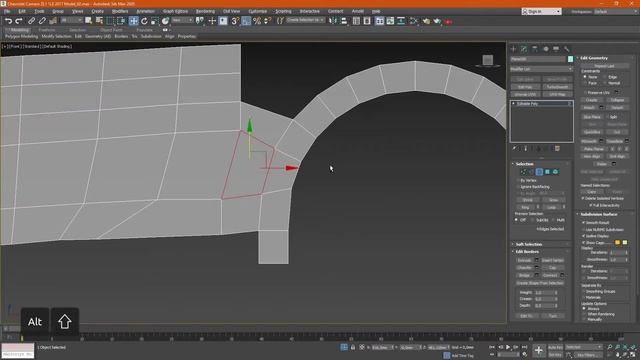Enable the By Vertex checkbox
The image size is (640, 360).
[x=518, y=180]
